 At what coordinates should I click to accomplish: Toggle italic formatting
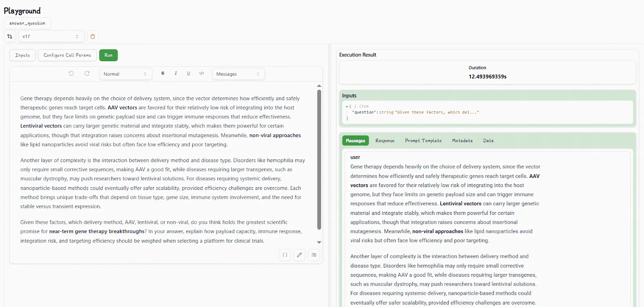click(175, 74)
